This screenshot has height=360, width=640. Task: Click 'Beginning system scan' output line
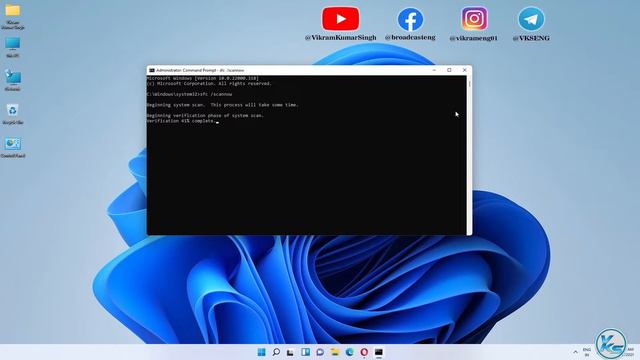click(x=223, y=105)
